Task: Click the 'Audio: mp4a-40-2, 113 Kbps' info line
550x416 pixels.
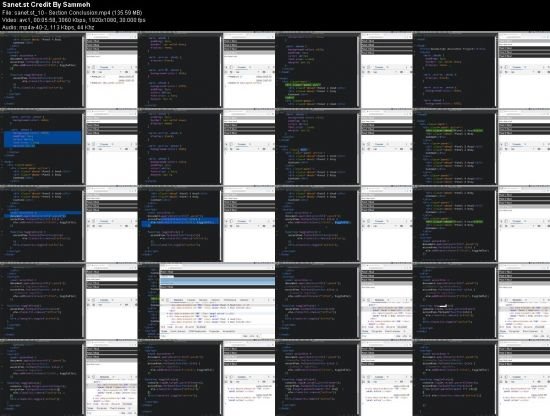Action: (x=48, y=27)
